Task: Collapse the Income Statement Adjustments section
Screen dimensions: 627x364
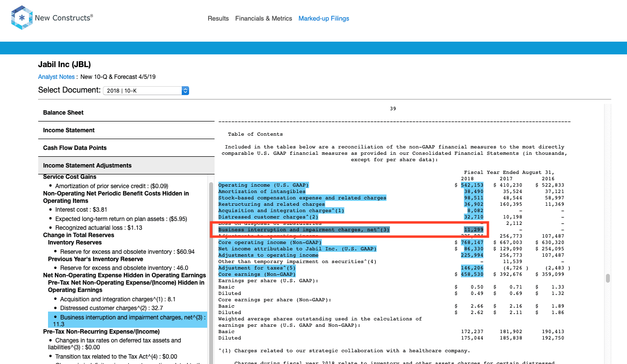Action: tap(126, 166)
